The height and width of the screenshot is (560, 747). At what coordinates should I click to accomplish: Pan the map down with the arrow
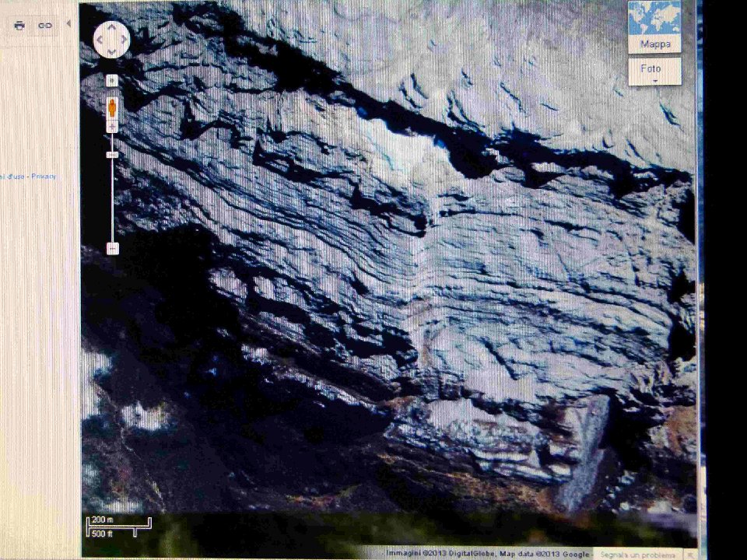(x=111, y=52)
